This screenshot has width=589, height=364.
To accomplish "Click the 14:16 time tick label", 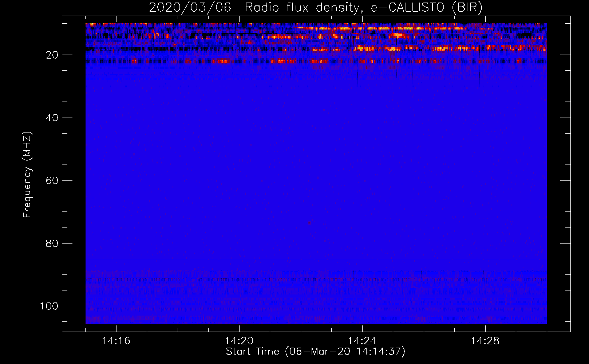I will point(116,341).
